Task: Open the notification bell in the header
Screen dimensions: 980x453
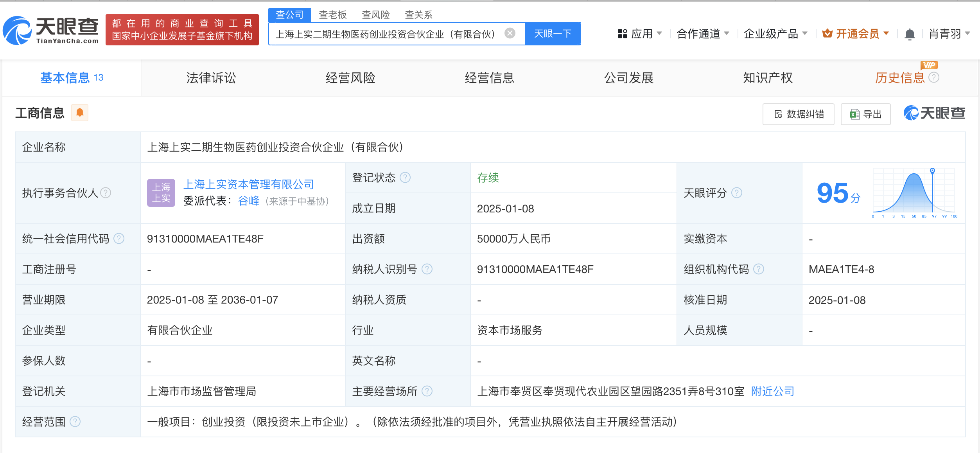Action: click(910, 34)
